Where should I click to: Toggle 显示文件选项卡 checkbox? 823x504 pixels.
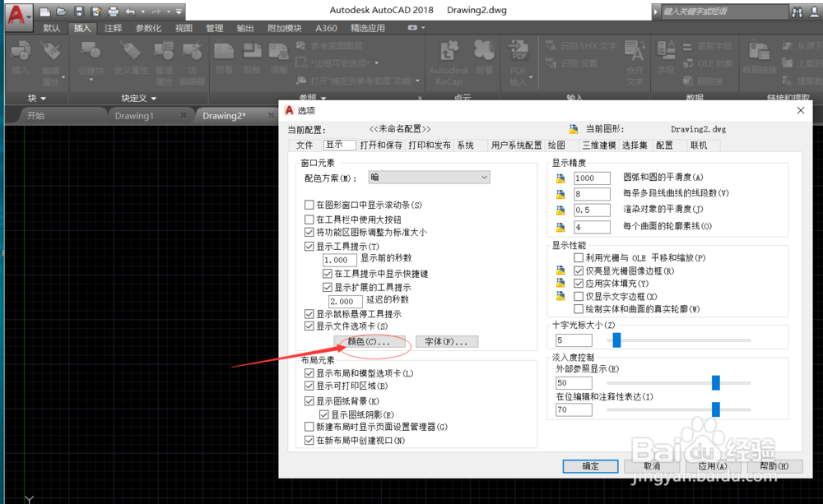[x=309, y=326]
